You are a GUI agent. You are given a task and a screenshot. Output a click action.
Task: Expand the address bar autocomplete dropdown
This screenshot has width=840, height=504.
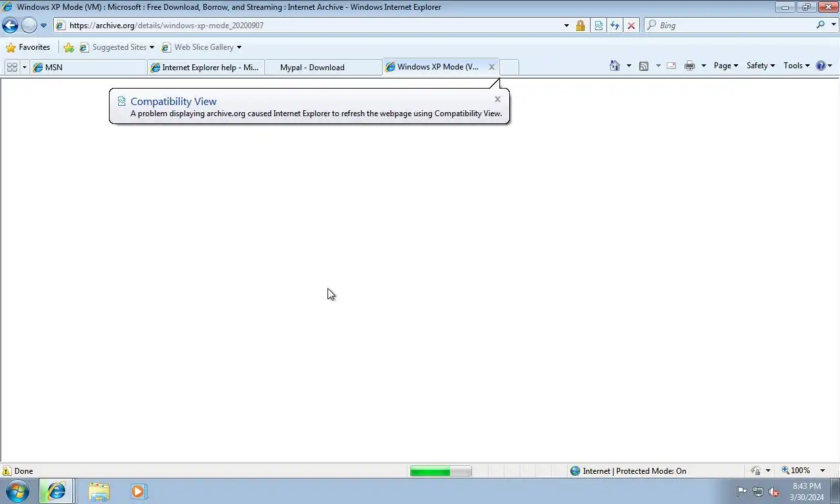[x=566, y=26]
